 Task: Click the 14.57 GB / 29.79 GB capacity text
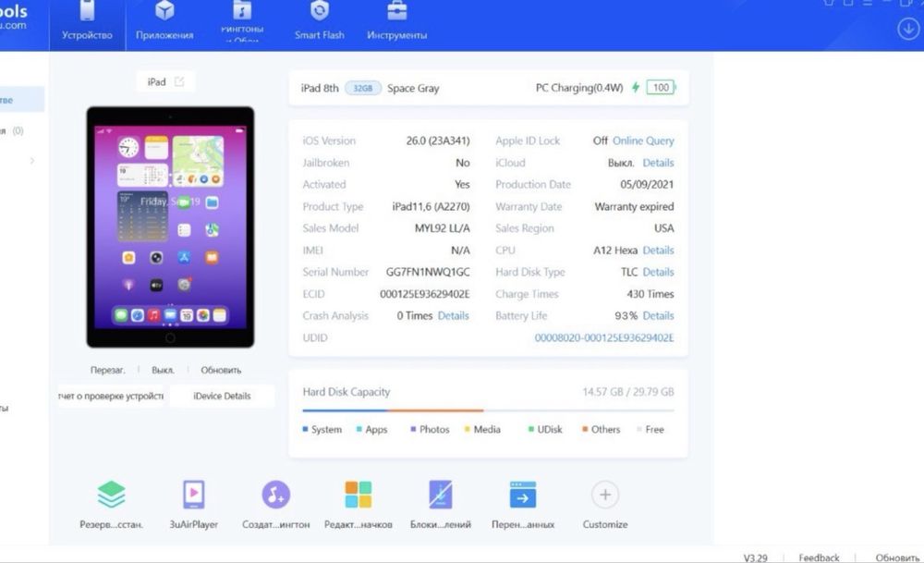point(628,392)
